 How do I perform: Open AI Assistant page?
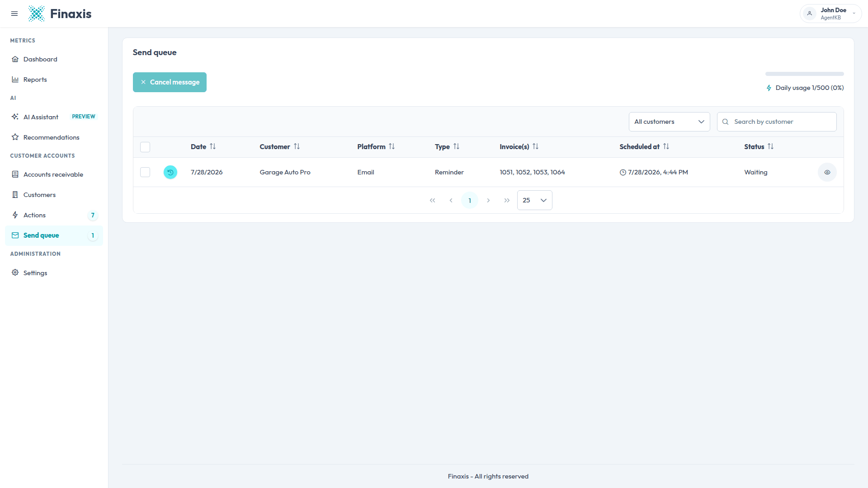(x=54, y=117)
